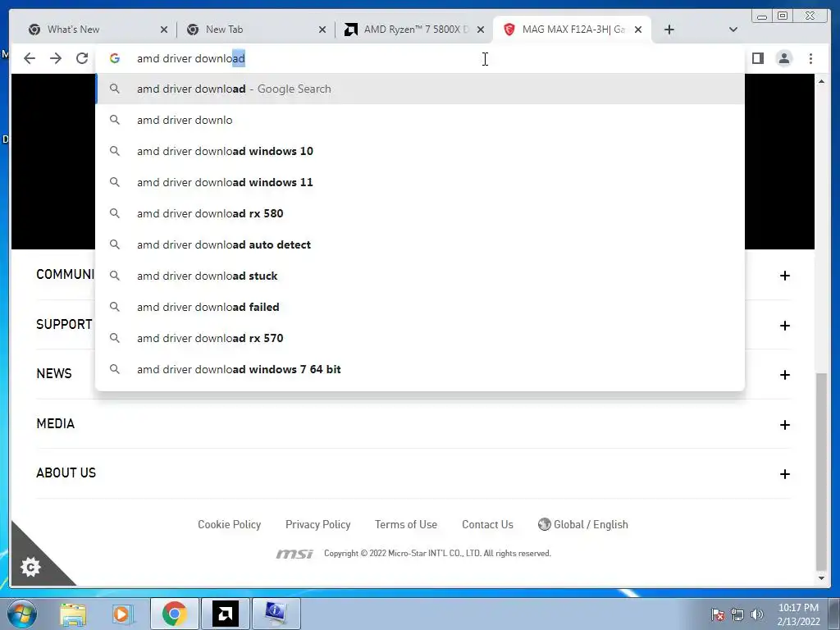Open the AMD app on the taskbar
Image resolution: width=840 pixels, height=630 pixels.
pyautogui.click(x=225, y=614)
